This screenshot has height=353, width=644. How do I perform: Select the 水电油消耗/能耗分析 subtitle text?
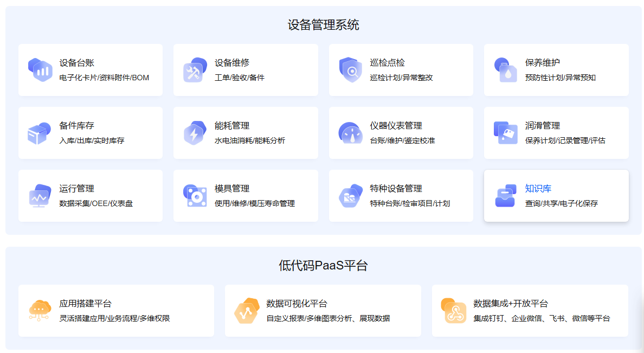pos(249,140)
